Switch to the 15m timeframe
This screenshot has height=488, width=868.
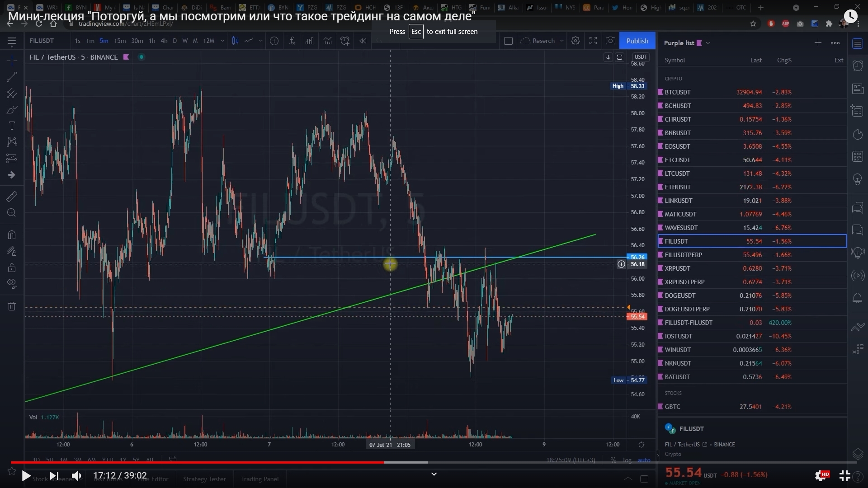[x=120, y=41]
